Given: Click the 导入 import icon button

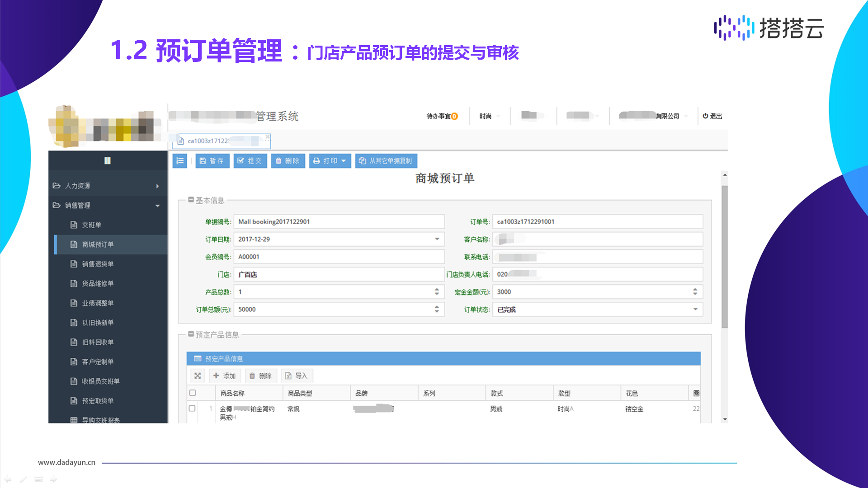Looking at the screenshot, I should (x=297, y=376).
